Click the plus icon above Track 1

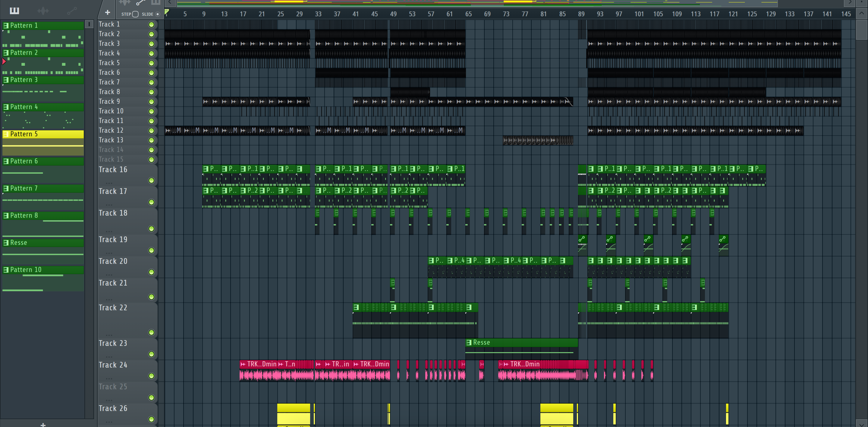[108, 12]
